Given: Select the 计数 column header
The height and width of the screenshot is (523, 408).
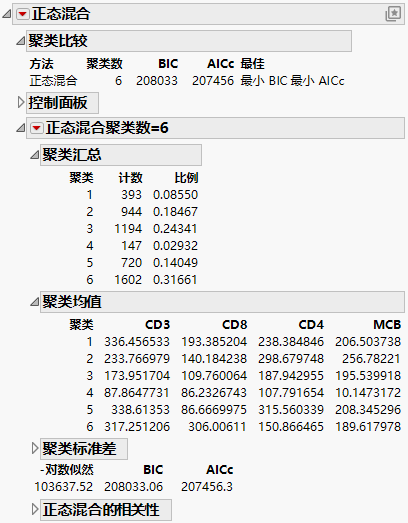Looking at the screenshot, I should click(130, 178).
